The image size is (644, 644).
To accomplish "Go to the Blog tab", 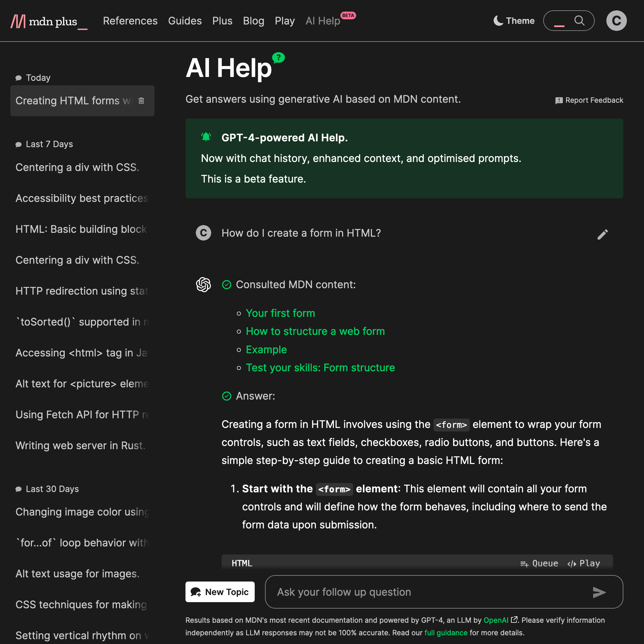I will (x=253, y=21).
